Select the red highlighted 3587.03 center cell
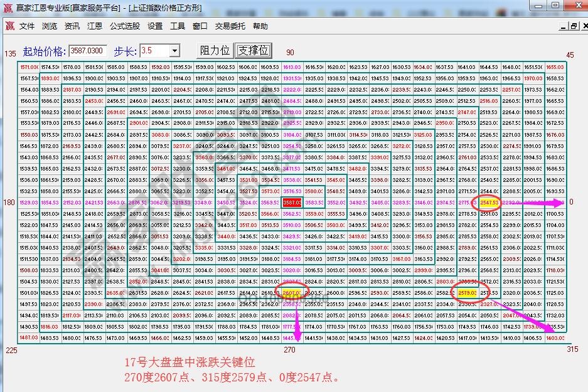588x392 pixels. [294, 203]
